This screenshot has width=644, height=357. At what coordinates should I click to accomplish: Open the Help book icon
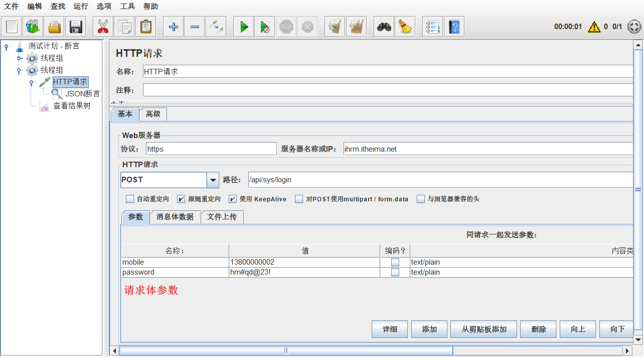[454, 26]
